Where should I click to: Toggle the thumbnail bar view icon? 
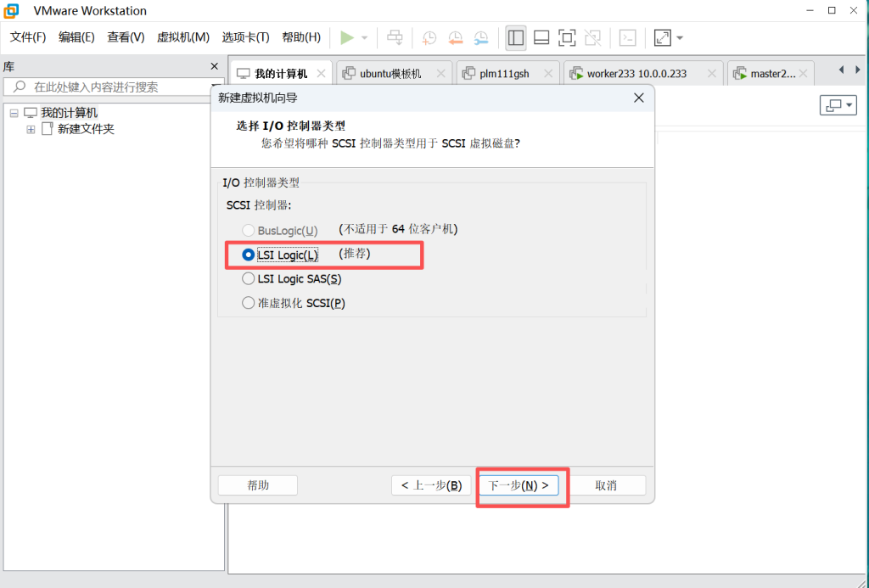click(x=541, y=37)
